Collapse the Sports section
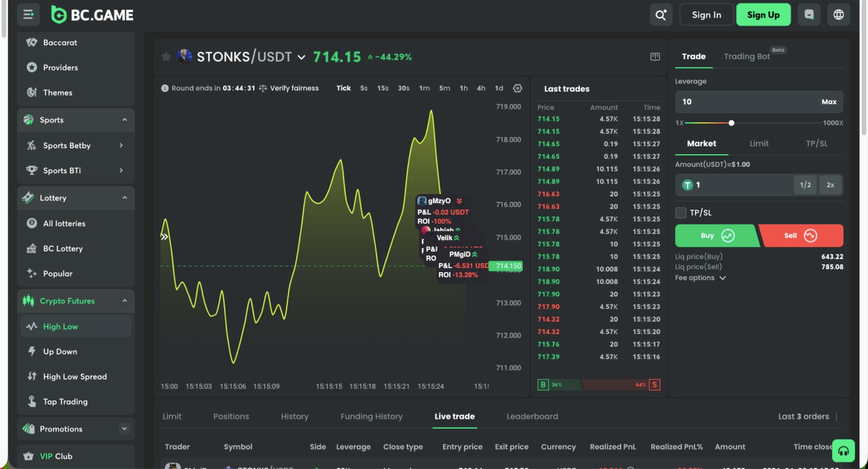Image resolution: width=868 pixels, height=469 pixels. 125,120
